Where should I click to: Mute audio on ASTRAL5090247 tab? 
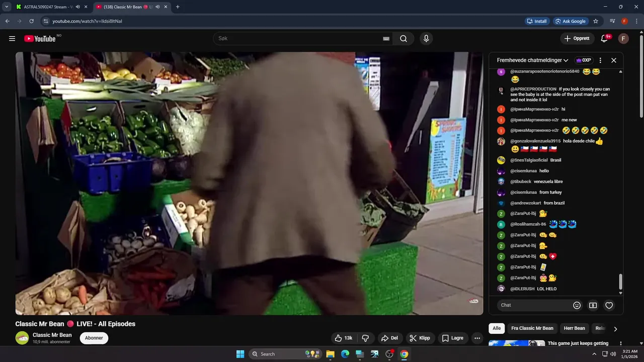tap(77, 7)
